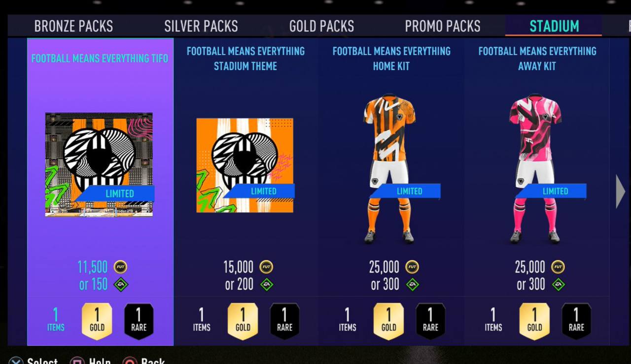This screenshot has width=631, height=364.
Task: Choose the orange Home Kit jersey
Action: click(389, 168)
